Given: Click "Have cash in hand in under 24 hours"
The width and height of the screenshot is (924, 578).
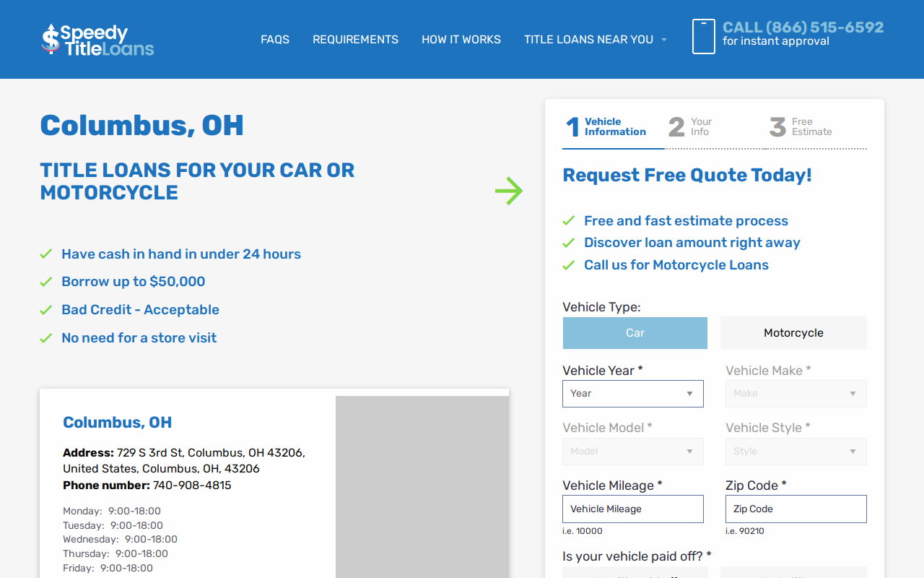Looking at the screenshot, I should click(181, 254).
